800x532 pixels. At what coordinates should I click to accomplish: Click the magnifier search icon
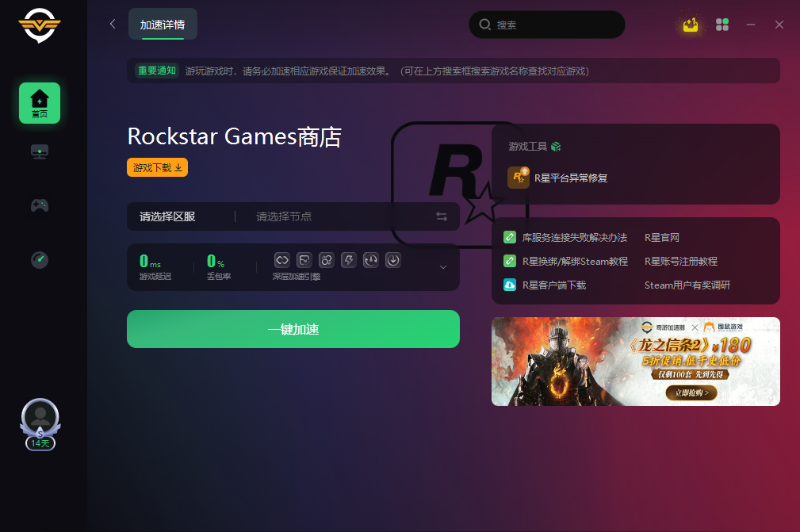click(x=484, y=25)
